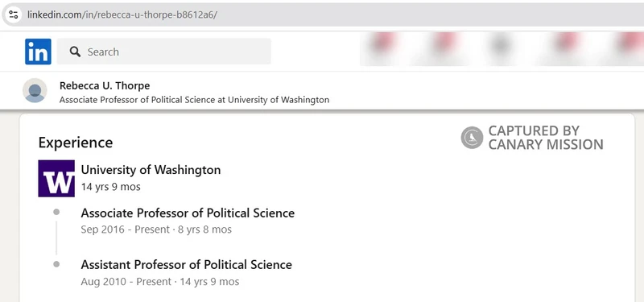644x302 pixels.
Task: Click the 14 yrs 9 mos tenure text
Action: 111,187
